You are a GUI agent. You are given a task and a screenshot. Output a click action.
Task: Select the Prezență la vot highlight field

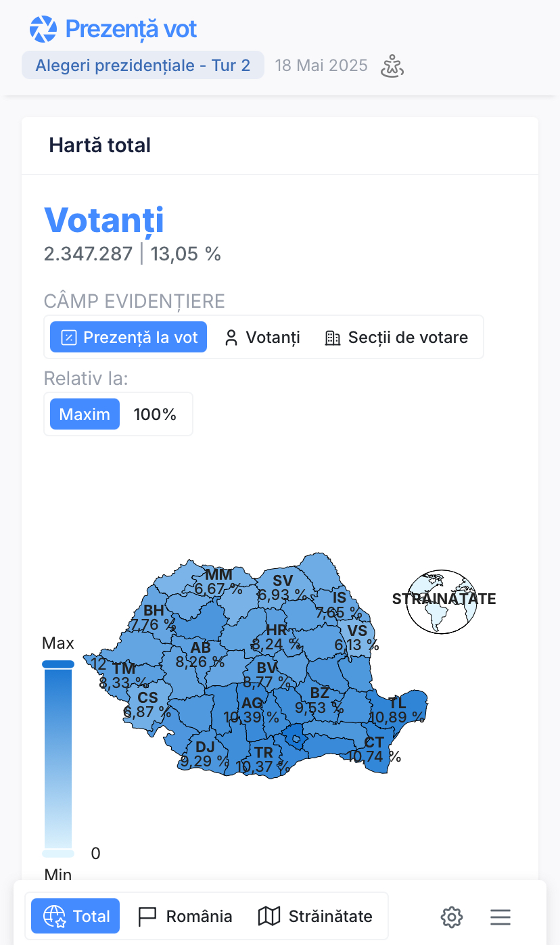point(129,337)
